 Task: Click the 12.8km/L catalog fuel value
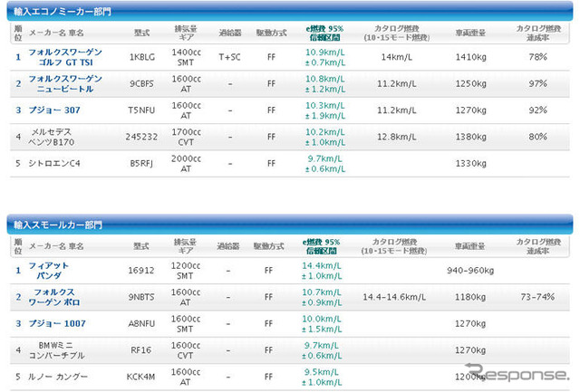click(x=397, y=137)
